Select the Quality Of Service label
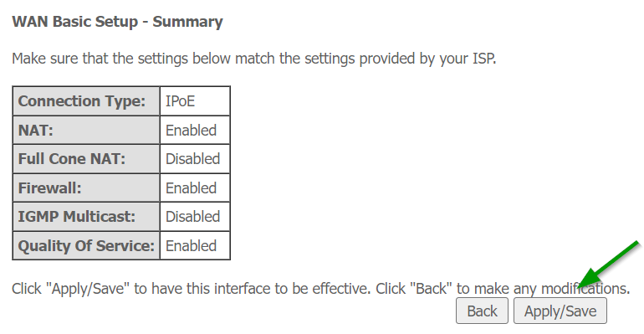This screenshot has height=334, width=644. click(x=86, y=245)
